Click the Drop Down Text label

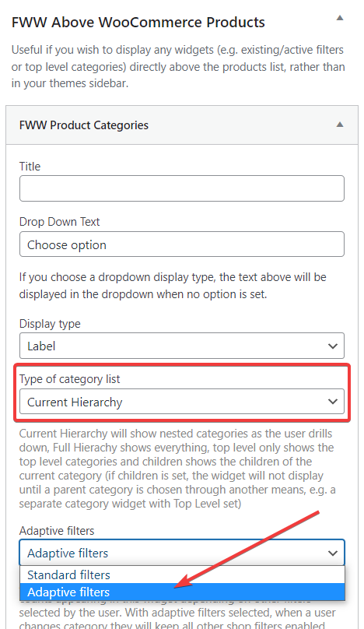[x=59, y=222]
